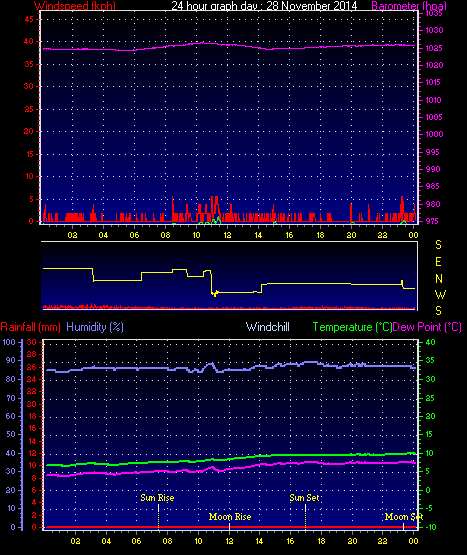Click the 1000 barometer scale value
Viewport: 467px width, 555px height.
click(x=434, y=134)
